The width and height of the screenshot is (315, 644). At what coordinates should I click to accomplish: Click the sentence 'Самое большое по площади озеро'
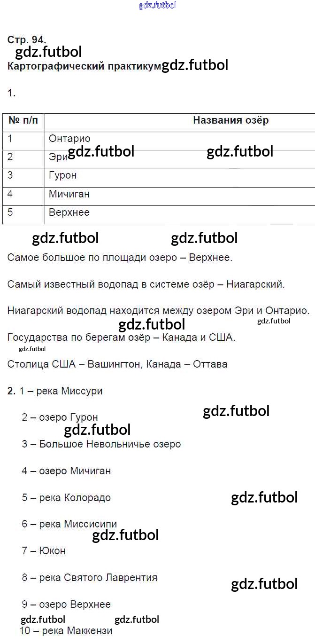click(120, 258)
